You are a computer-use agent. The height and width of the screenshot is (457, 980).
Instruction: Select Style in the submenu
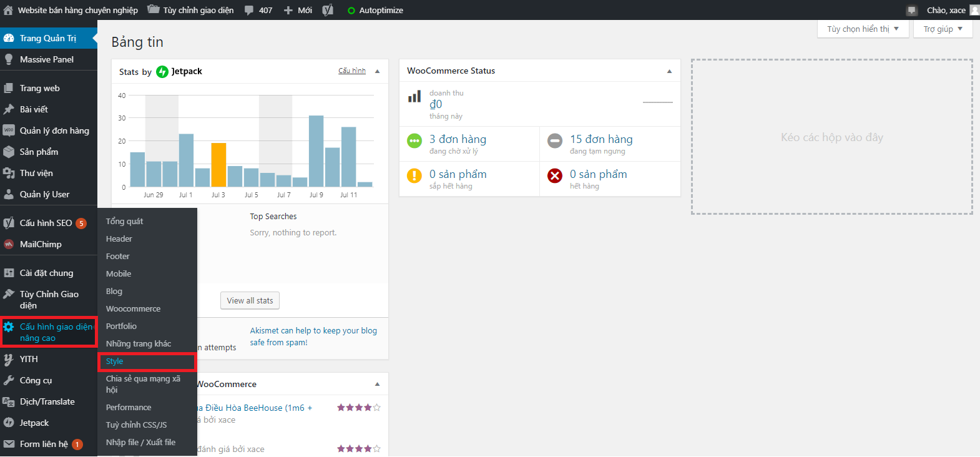115,361
